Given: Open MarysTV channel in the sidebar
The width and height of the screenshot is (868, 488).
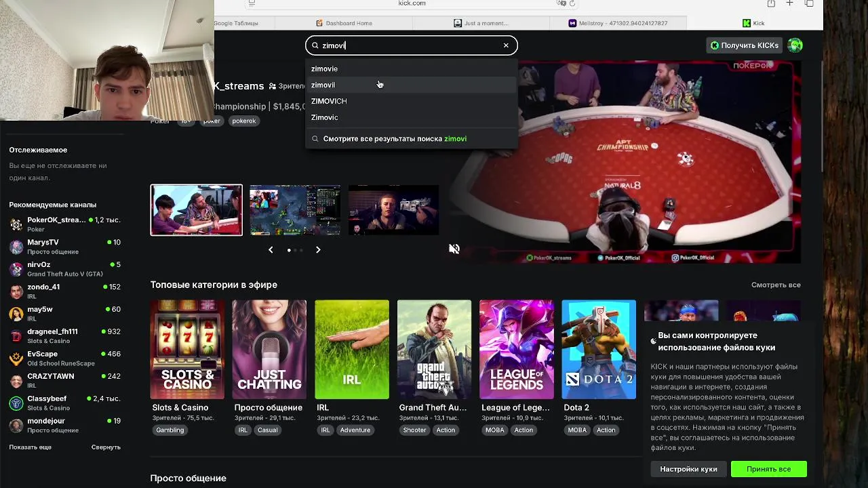Looking at the screenshot, I should click(x=65, y=246).
